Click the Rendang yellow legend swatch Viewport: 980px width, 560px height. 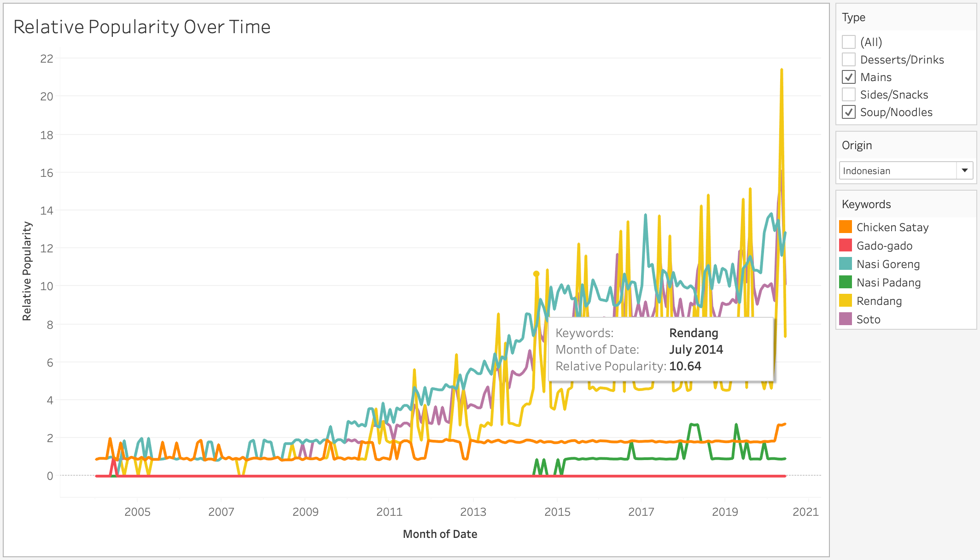[x=846, y=301]
